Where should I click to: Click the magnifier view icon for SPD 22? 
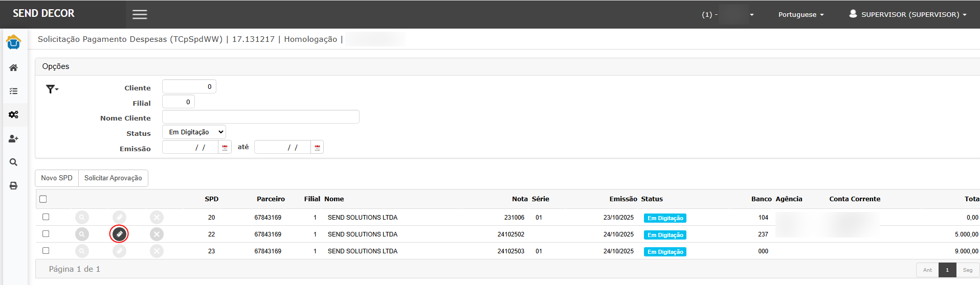point(82,234)
